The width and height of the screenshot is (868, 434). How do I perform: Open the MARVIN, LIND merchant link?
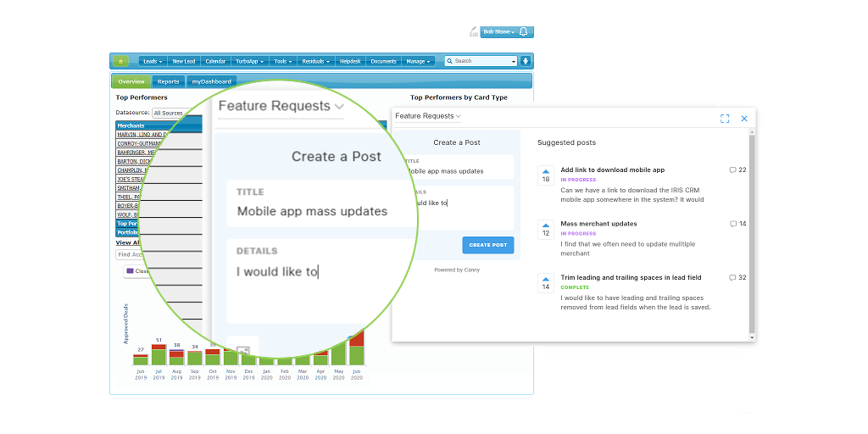point(142,135)
